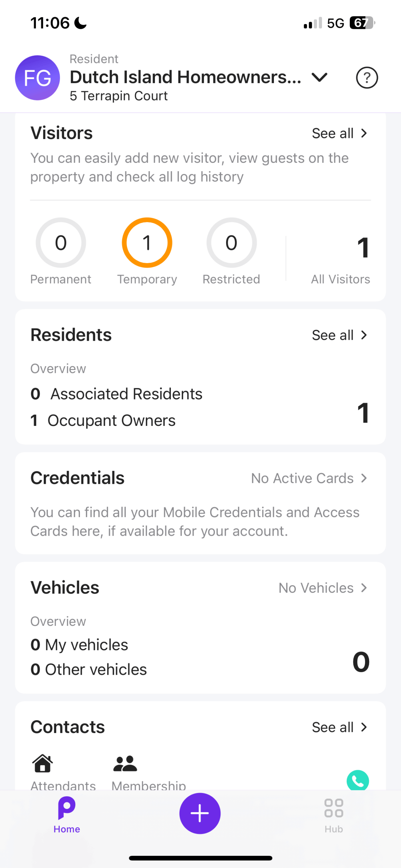Expand the Dutch Island Homeowners community dropdown
The height and width of the screenshot is (868, 401).
(319, 78)
